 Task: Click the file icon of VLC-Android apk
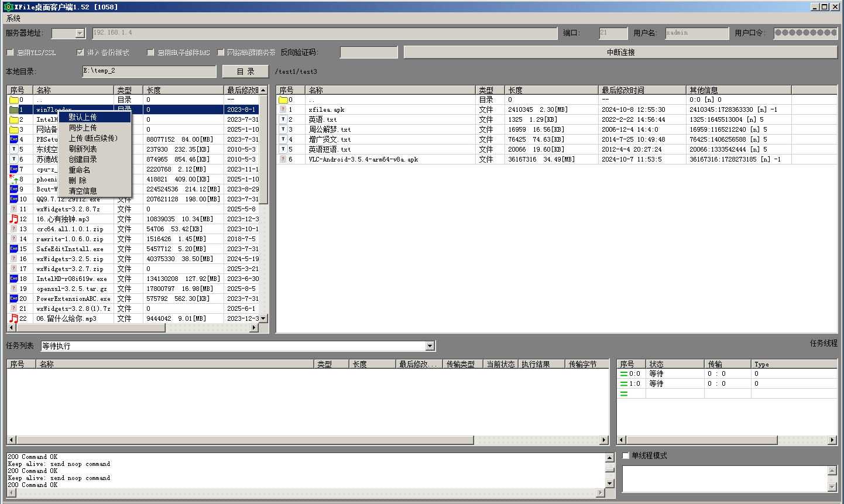[283, 159]
